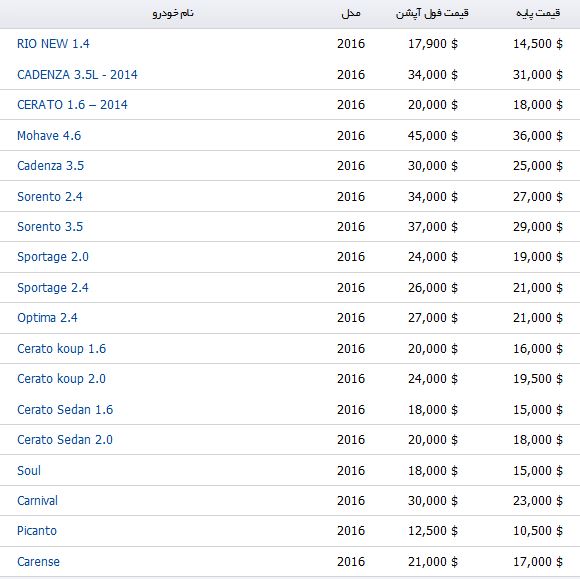Open the RIO NEW 1.4 link
This screenshot has width=580, height=579.
53,44
